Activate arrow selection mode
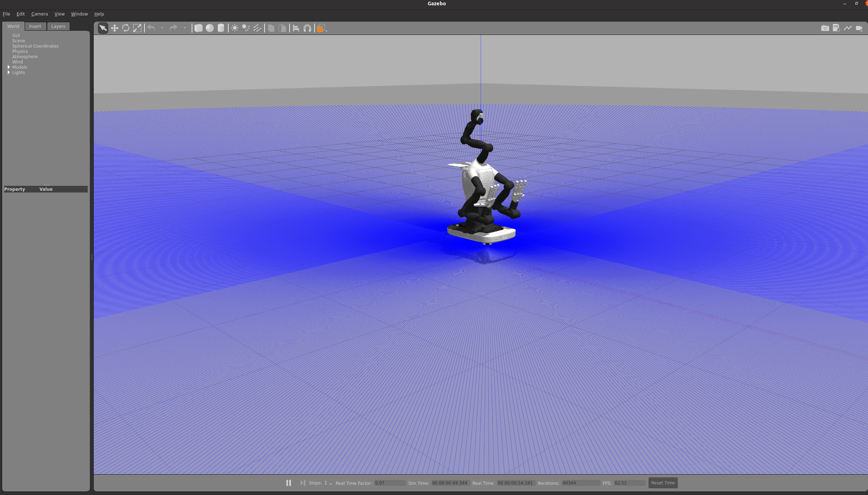Screen dimensions: 868x495 103,28
